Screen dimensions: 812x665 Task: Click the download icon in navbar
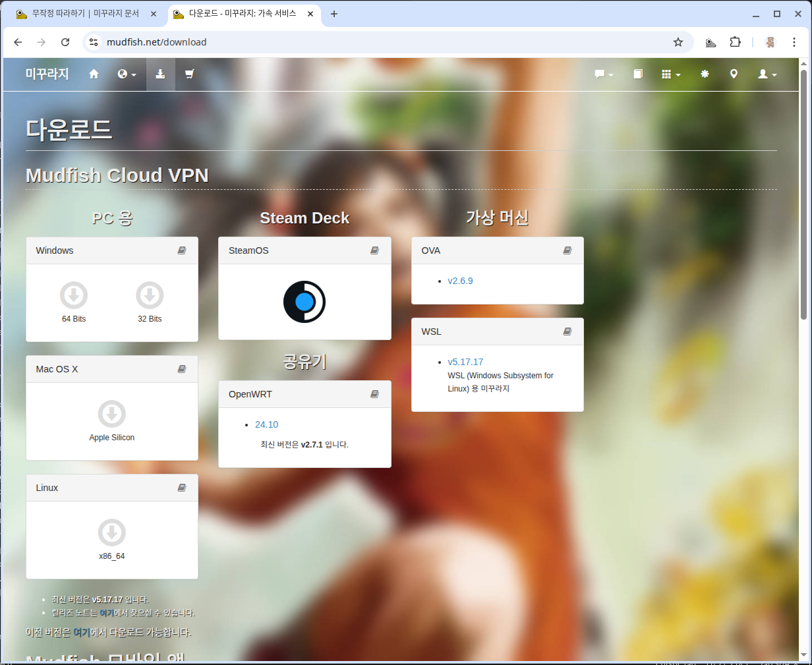tap(160, 74)
